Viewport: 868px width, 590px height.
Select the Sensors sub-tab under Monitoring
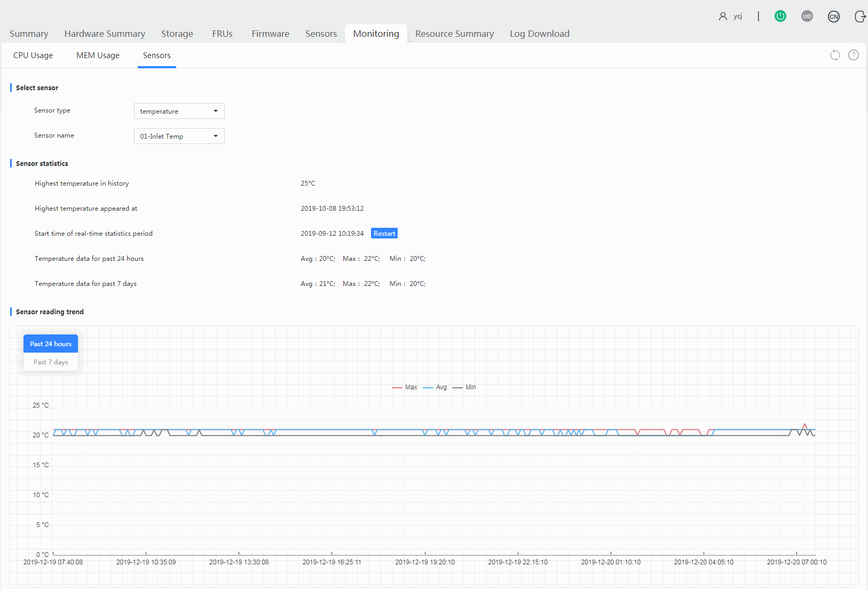(157, 55)
